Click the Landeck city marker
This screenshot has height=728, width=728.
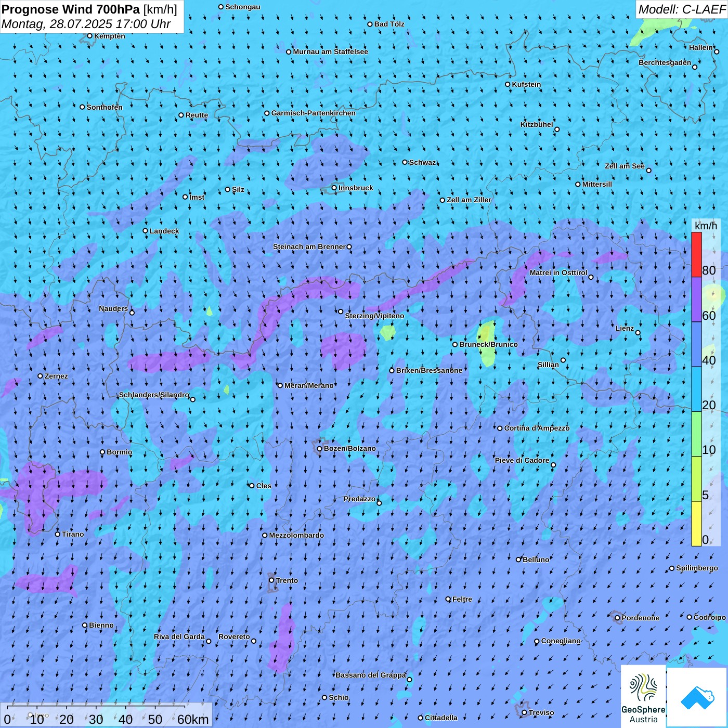tap(145, 231)
